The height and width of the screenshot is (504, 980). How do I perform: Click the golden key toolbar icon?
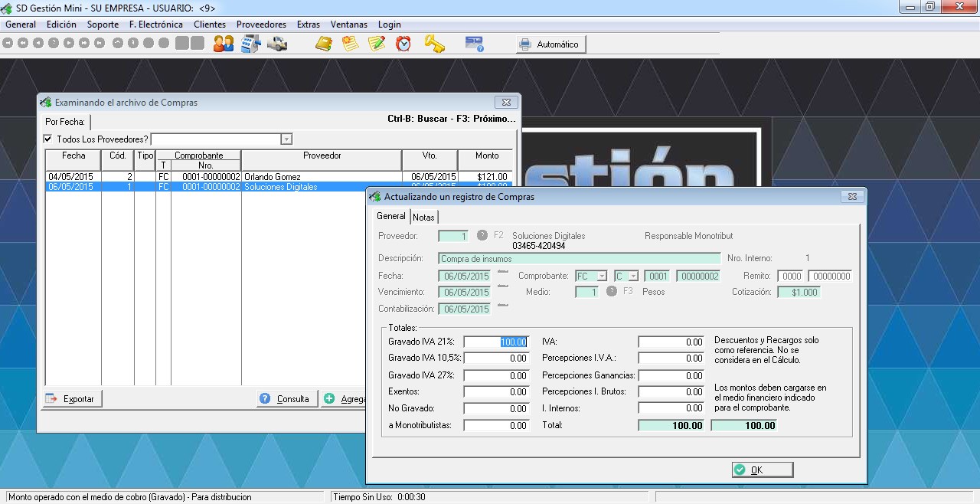(x=434, y=44)
